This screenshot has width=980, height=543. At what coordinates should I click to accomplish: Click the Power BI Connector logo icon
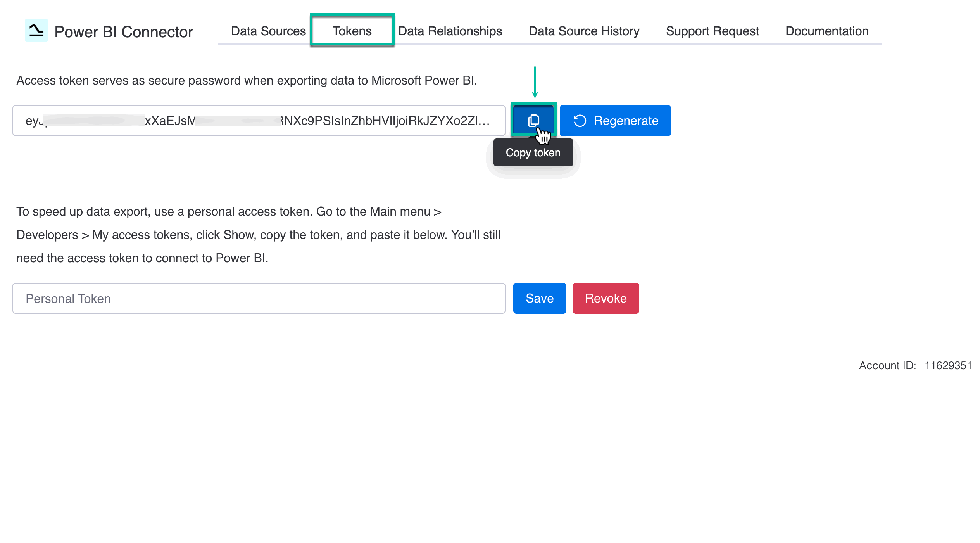(x=36, y=31)
